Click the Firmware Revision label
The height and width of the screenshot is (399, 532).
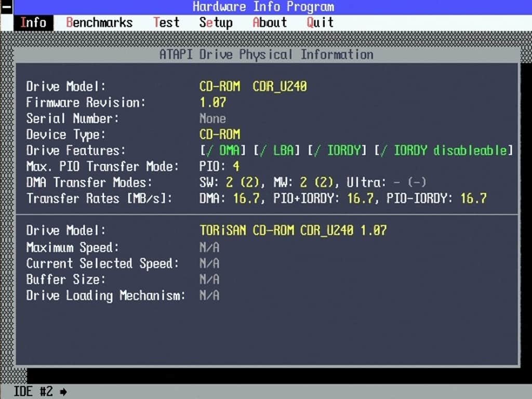86,102
